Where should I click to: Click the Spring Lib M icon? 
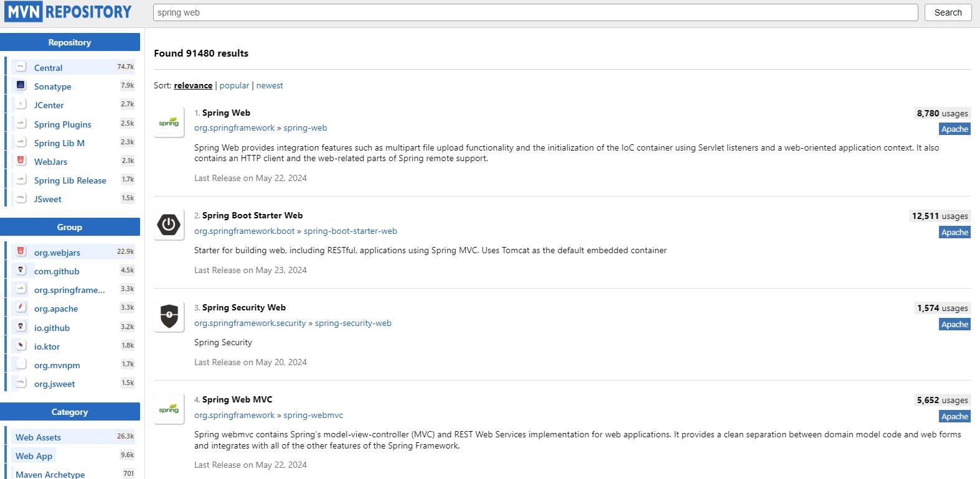point(21,142)
